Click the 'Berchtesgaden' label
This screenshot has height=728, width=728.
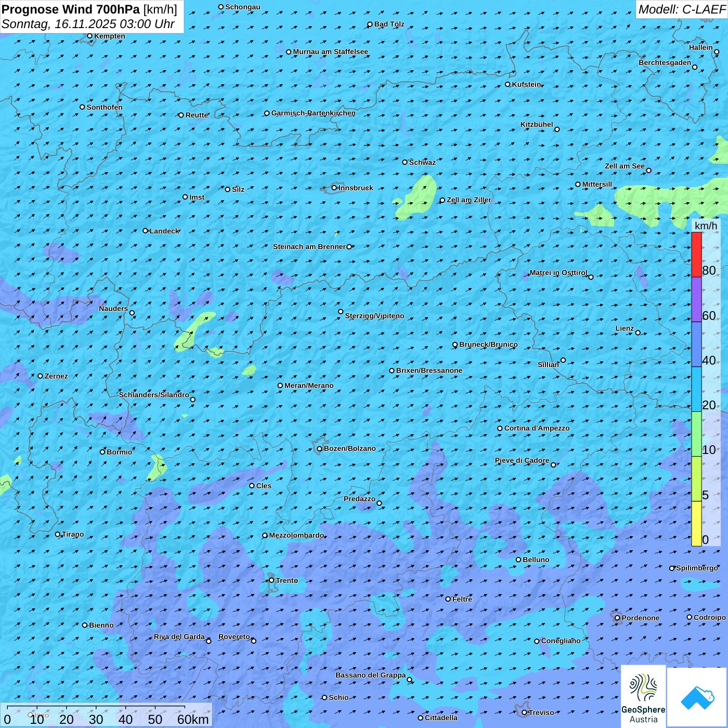(x=665, y=62)
